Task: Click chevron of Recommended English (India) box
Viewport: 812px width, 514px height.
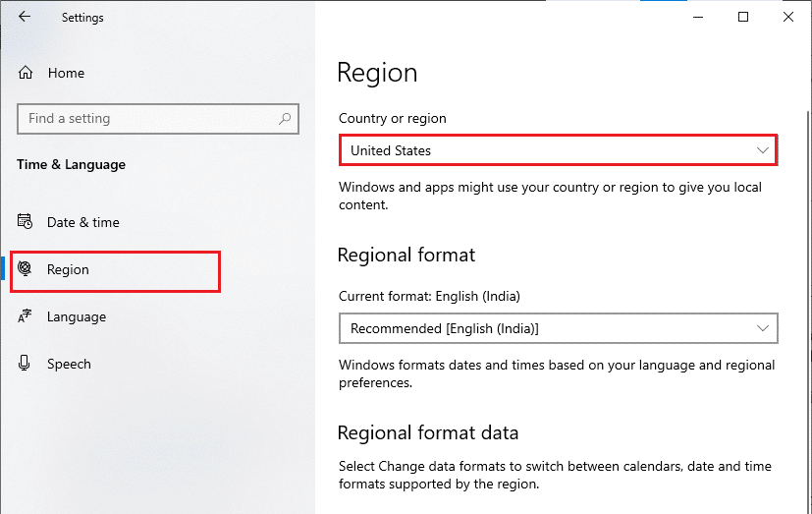Action: [762, 328]
